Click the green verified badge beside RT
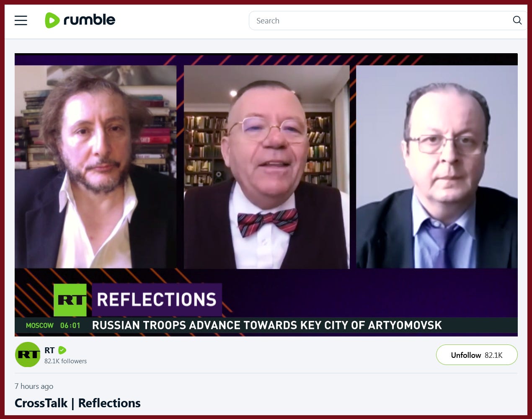This screenshot has width=532, height=419. point(62,350)
